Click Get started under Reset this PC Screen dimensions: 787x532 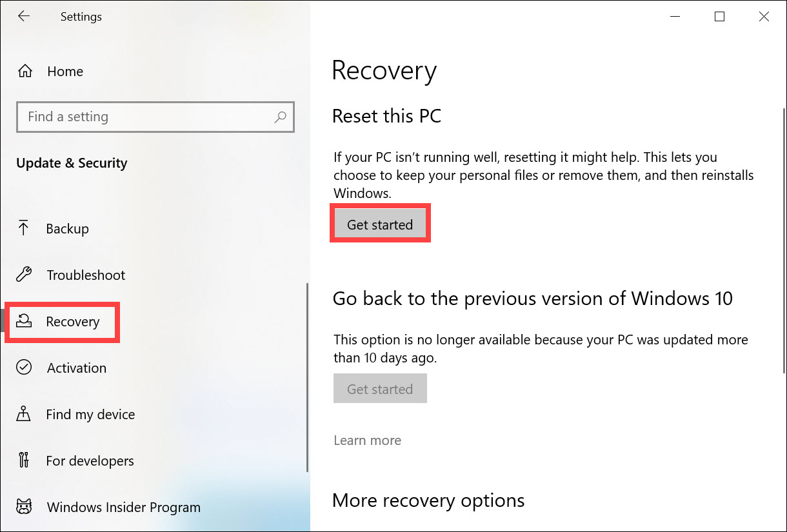tap(380, 224)
